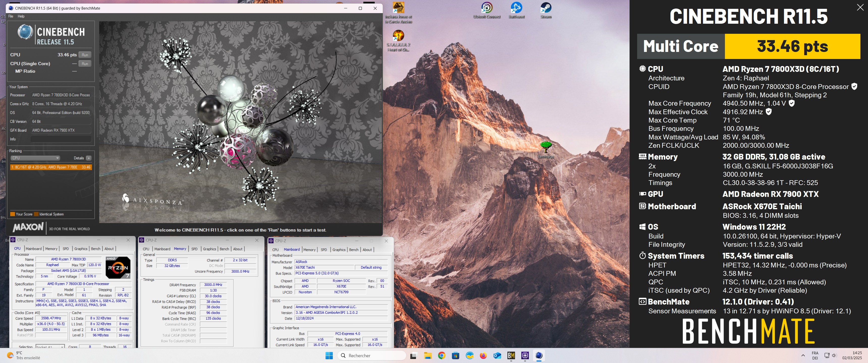Open Graphics tab in the Mainboard CPU-Z window
The width and height of the screenshot is (868, 363).
tap(339, 250)
